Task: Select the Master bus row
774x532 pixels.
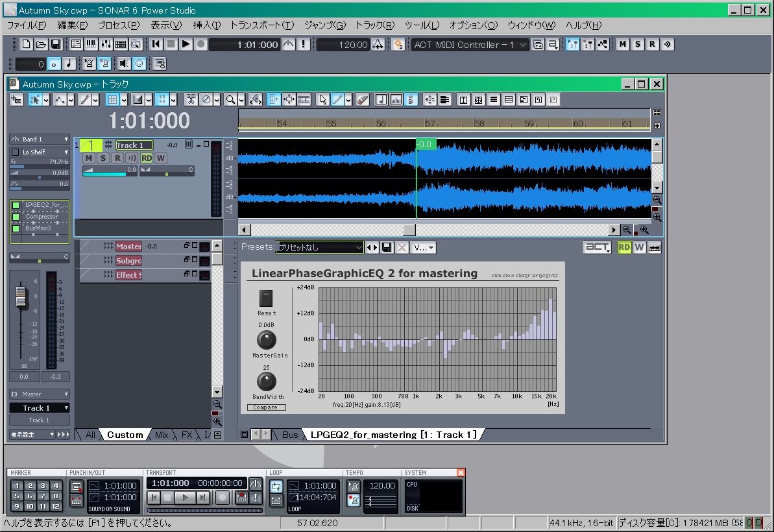Action: point(145,247)
